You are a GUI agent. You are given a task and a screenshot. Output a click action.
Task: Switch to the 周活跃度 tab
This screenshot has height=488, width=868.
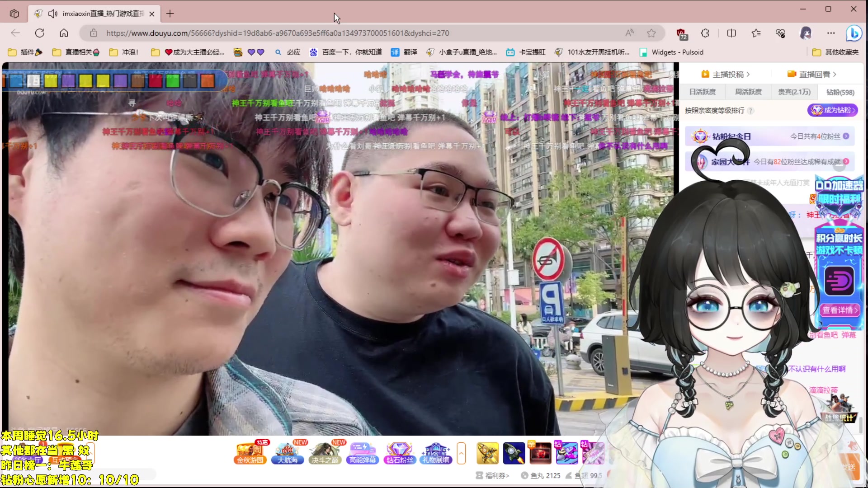748,92
